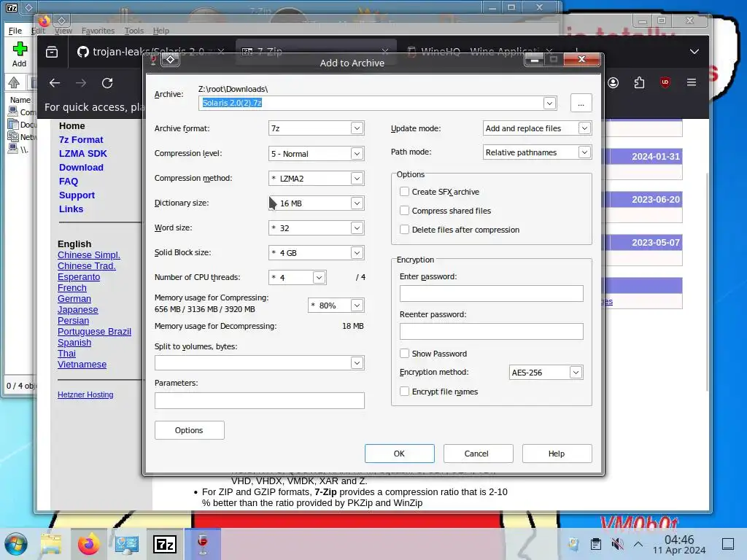
Task: Open the Update mode dropdown
Action: [x=584, y=128]
